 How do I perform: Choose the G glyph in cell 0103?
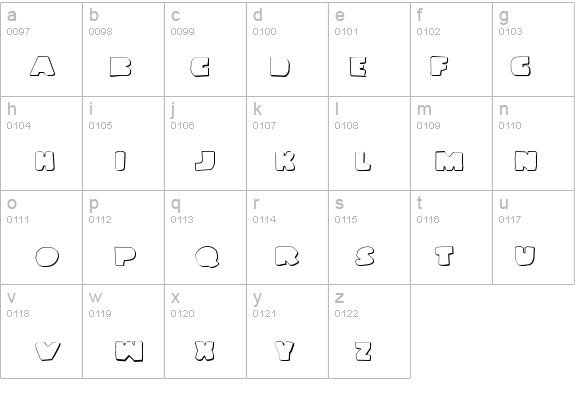click(520, 66)
